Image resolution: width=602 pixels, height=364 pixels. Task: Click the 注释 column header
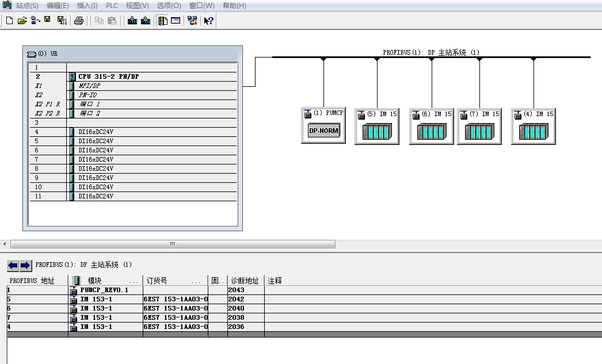click(x=433, y=281)
